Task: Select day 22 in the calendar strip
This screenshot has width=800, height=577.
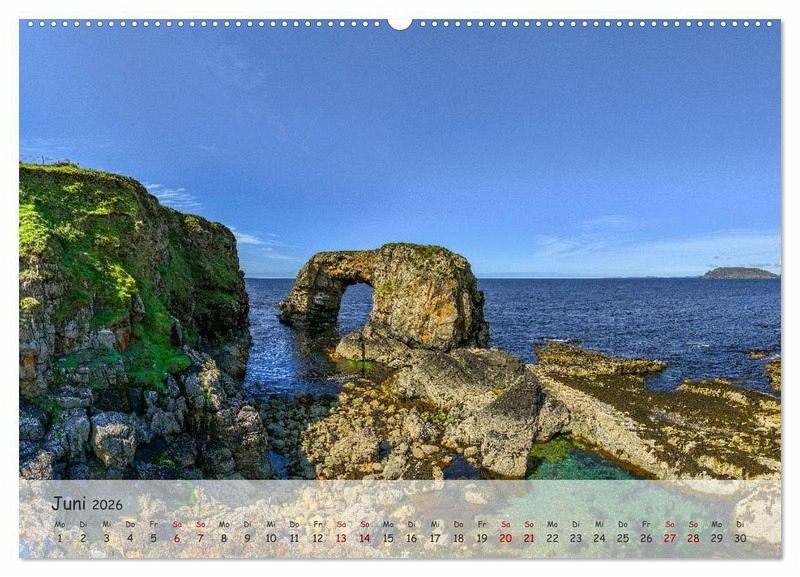Action: (x=553, y=538)
